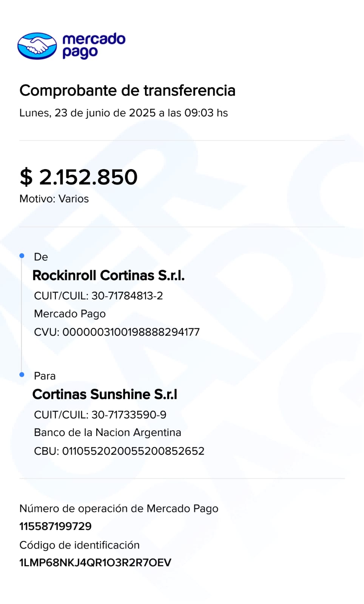
Task: Click the "Código de identificación" label
Action: (x=79, y=545)
